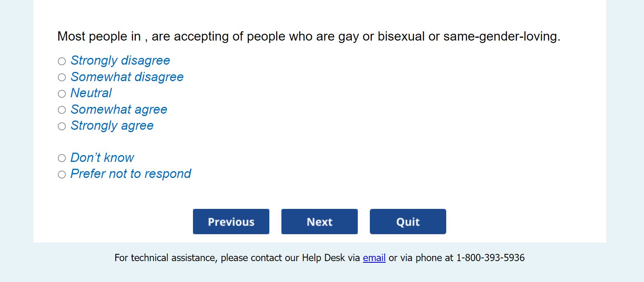Select the Strongly disagree radio button
The width and height of the screenshot is (644, 282).
point(62,61)
